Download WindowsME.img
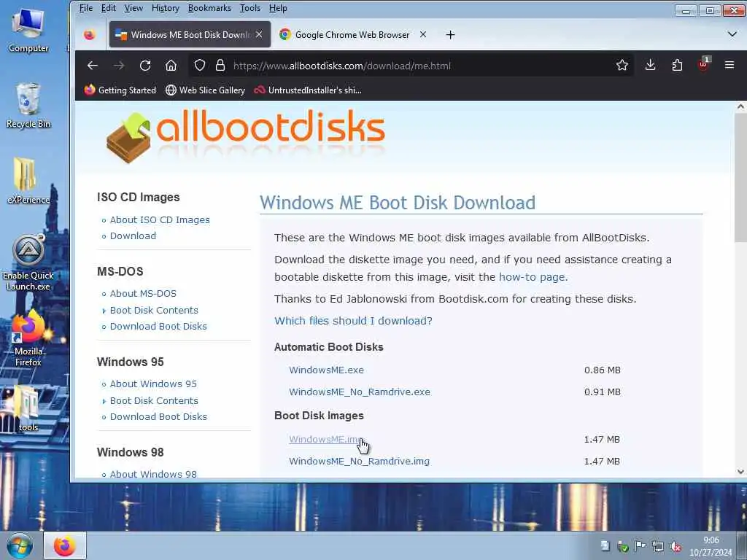This screenshot has height=560, width=747. point(326,439)
